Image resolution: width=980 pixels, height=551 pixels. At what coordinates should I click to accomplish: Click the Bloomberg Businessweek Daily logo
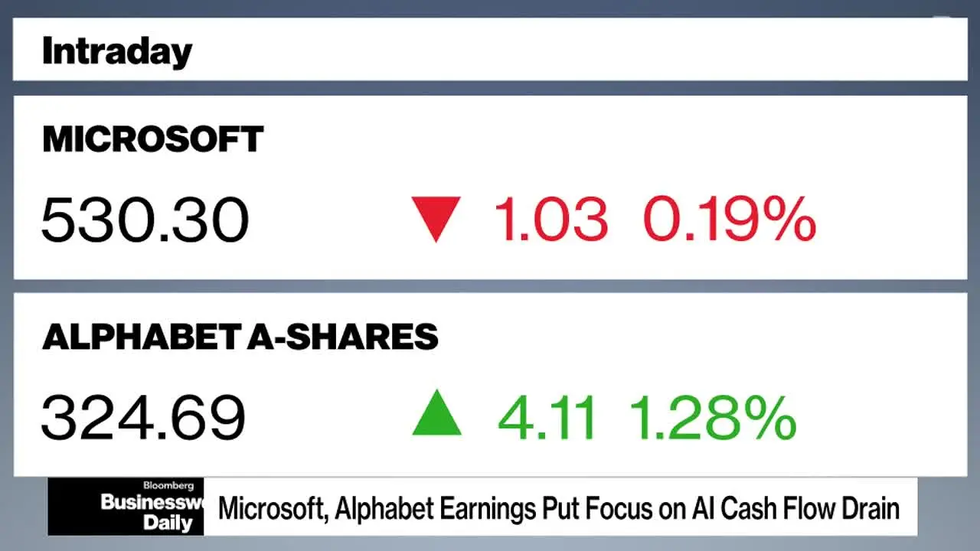(126, 507)
